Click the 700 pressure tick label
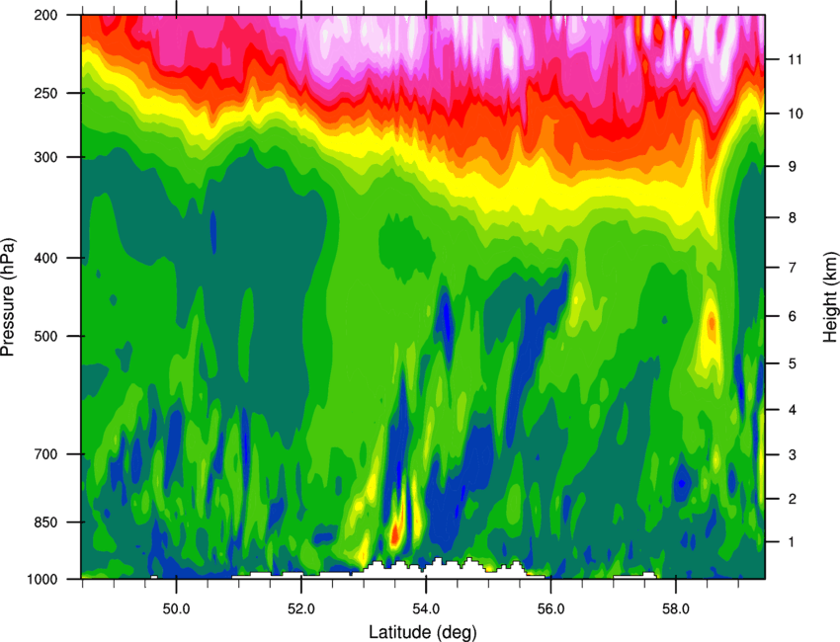This screenshot has height=642, width=840. 46,454
